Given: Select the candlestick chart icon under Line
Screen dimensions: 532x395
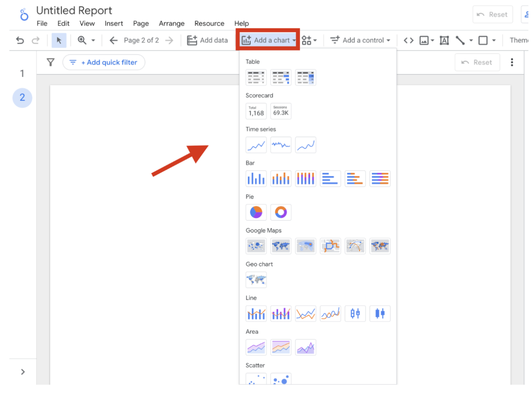Looking at the screenshot, I should pos(355,314).
